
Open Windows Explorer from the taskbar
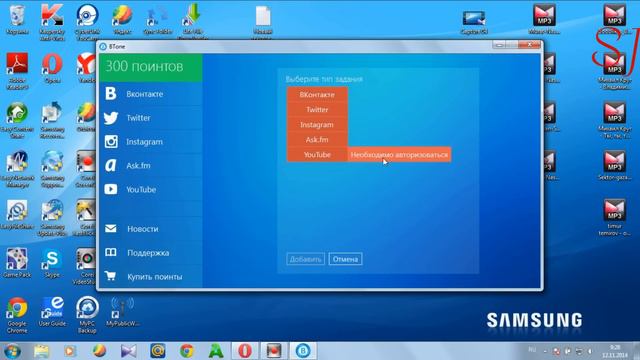tap(41, 351)
